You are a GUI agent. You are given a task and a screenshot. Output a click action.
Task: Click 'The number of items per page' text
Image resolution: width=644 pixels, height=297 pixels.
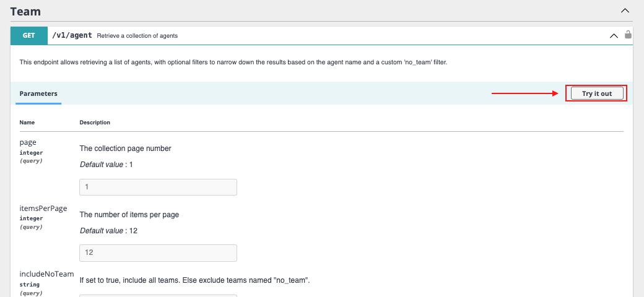click(129, 215)
